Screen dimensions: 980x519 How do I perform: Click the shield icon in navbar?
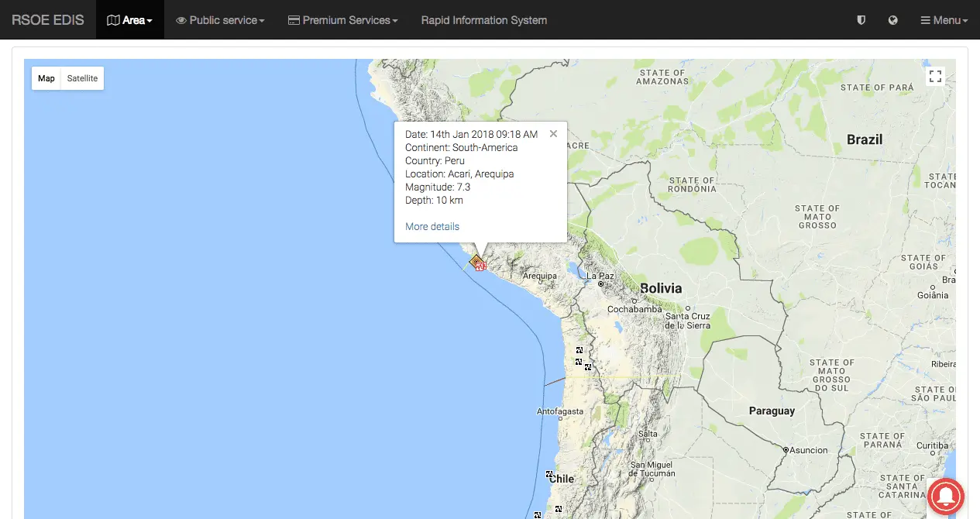click(x=861, y=20)
